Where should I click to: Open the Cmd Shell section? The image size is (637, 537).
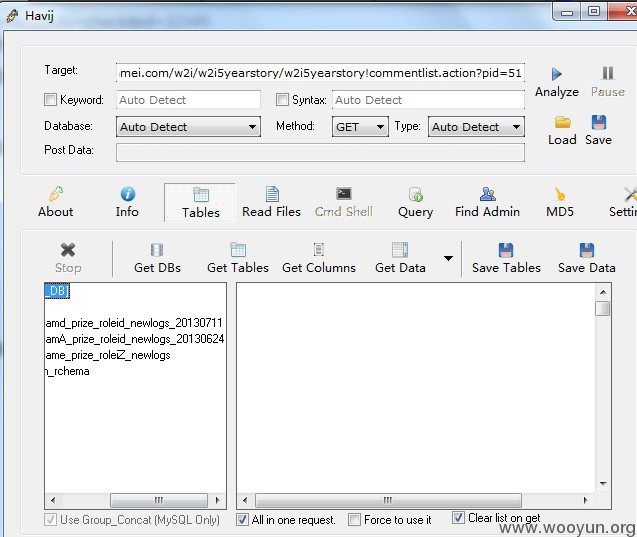click(x=344, y=202)
